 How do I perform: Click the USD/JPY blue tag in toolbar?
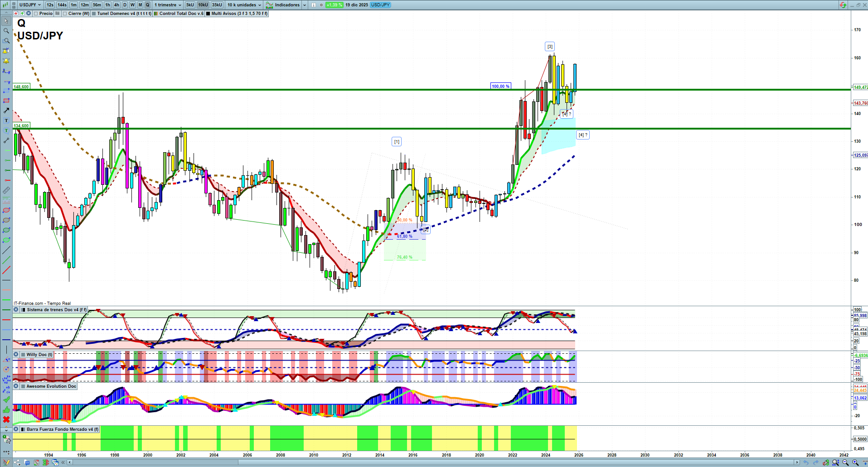380,5
